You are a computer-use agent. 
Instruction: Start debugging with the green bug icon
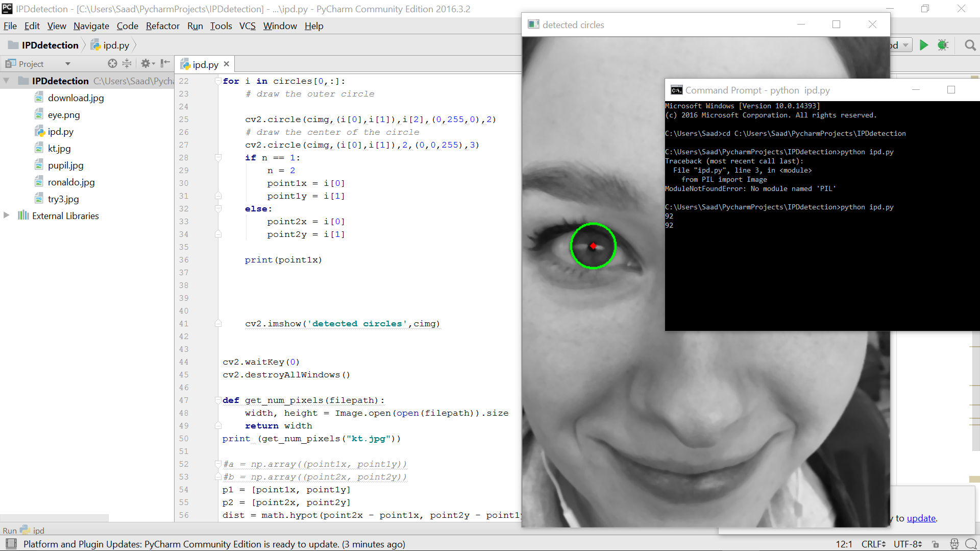click(943, 45)
